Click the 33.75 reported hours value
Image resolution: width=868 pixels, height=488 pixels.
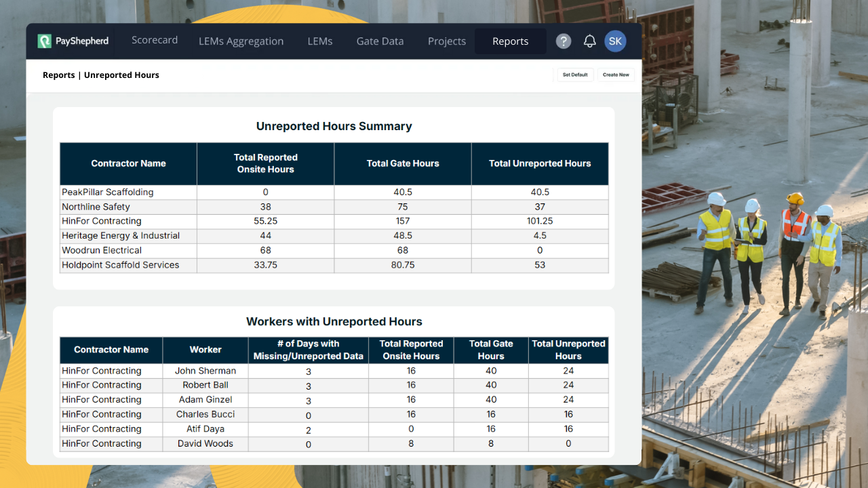pos(266,265)
